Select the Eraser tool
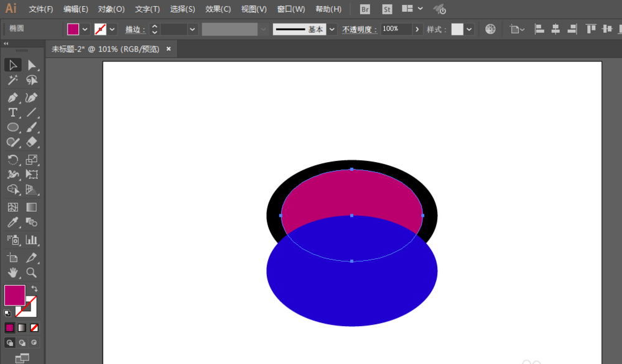The height and width of the screenshot is (364, 622). pyautogui.click(x=31, y=142)
